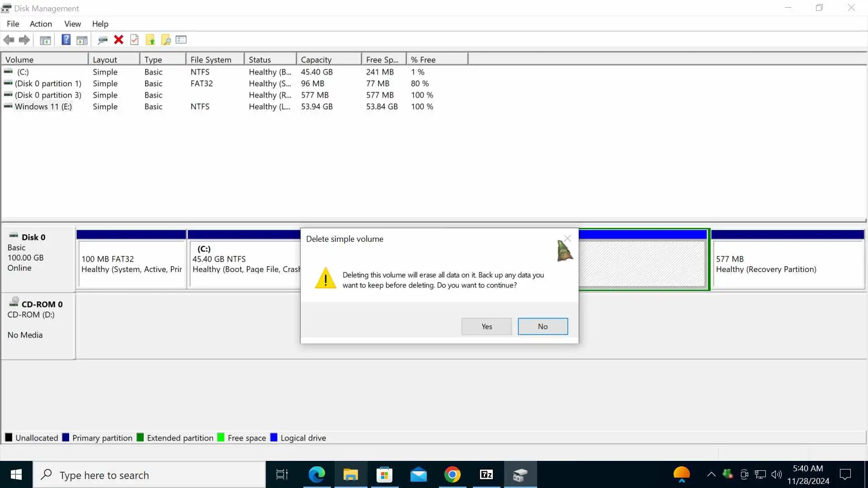868x488 pixels.
Task: Close the Delete simple volume dialog
Action: click(x=568, y=238)
